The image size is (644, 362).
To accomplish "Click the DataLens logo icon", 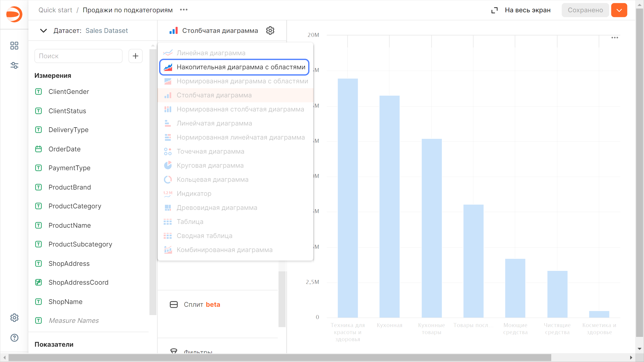I will (14, 14).
